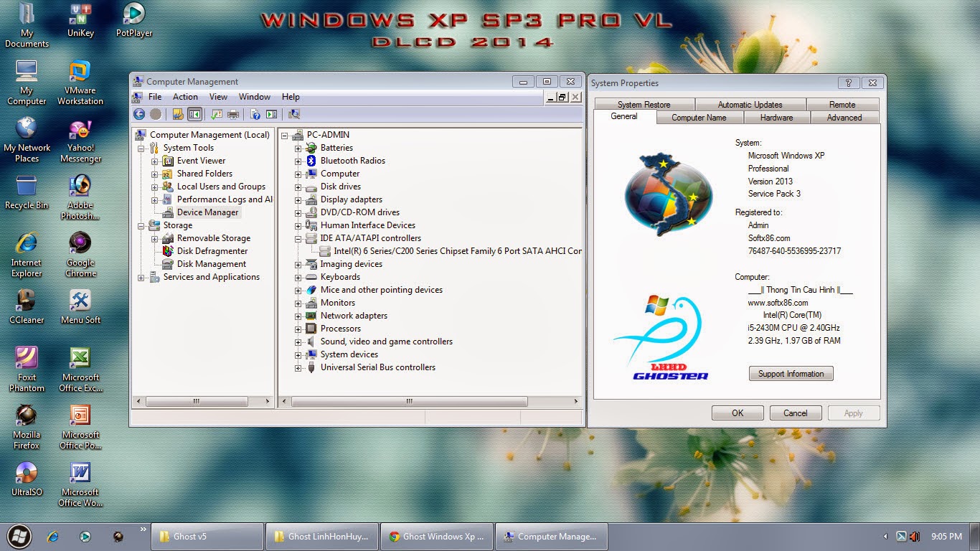Open the File menu in Computer Management
Screen dimensions: 980x551
pyautogui.click(x=155, y=97)
